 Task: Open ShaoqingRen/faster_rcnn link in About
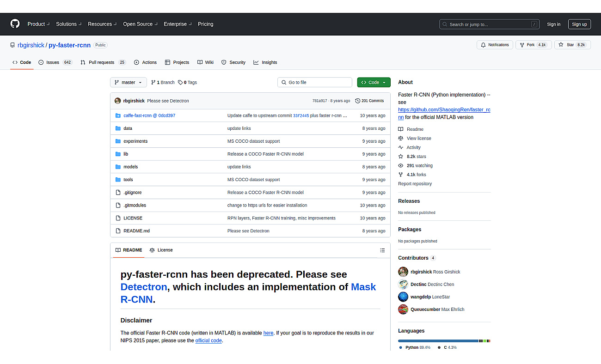(x=444, y=114)
